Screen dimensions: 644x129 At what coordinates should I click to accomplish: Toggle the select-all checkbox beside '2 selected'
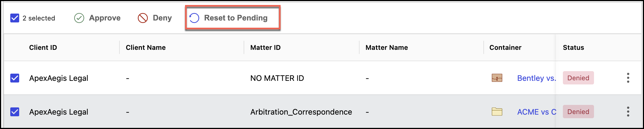point(15,18)
